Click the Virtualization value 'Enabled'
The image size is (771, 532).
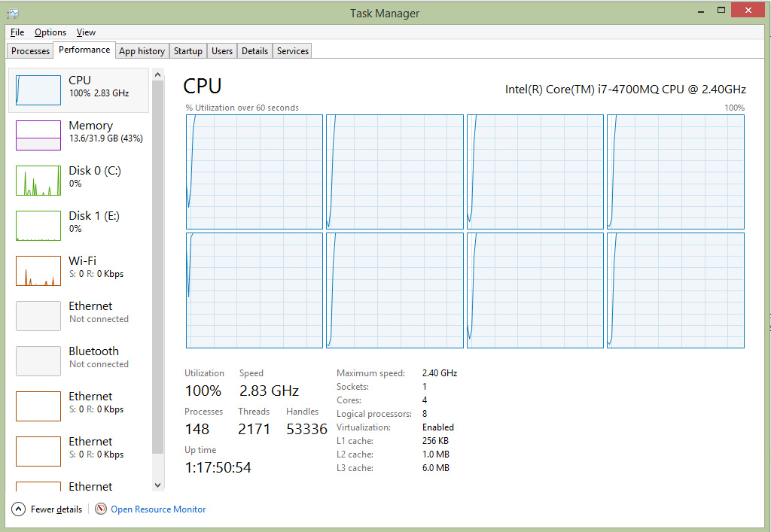(x=438, y=427)
